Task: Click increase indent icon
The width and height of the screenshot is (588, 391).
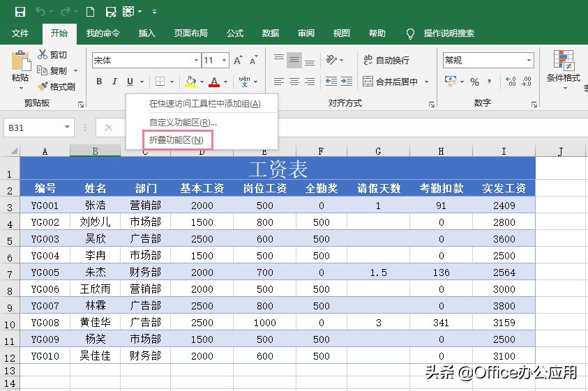Action: tap(347, 82)
